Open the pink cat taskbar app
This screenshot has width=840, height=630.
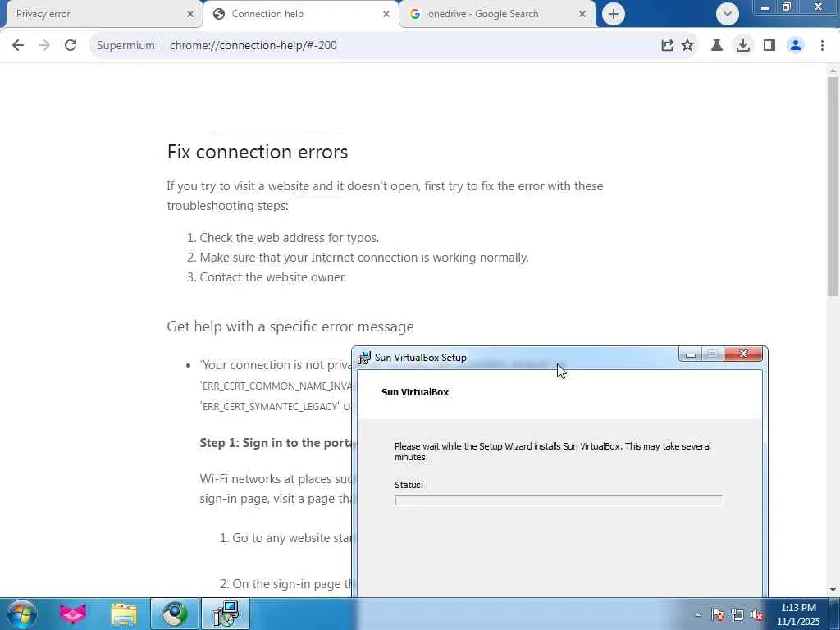pos(73,614)
